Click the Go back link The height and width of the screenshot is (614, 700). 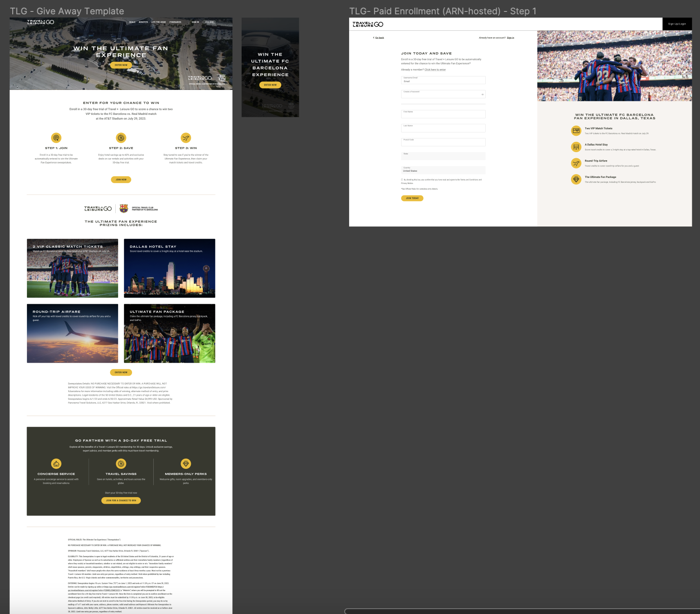click(379, 38)
